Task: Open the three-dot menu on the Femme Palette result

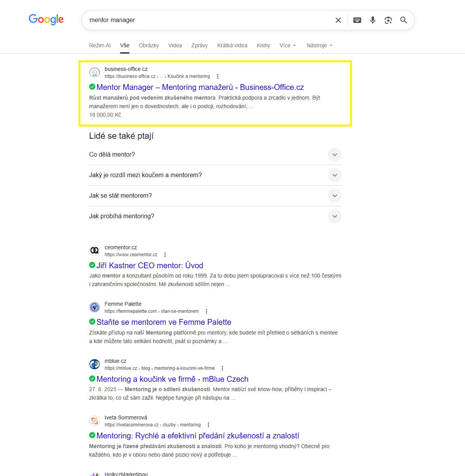Action: point(207,311)
